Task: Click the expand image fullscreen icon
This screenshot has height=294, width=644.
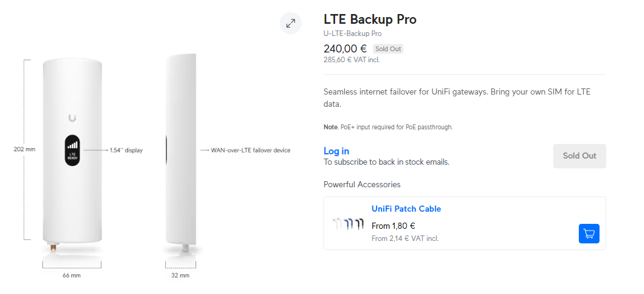Action: 291,24
